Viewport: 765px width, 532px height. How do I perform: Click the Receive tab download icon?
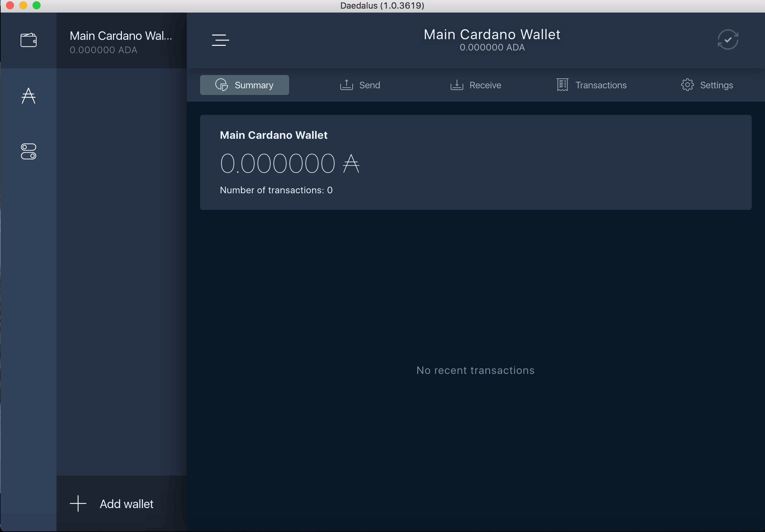(457, 85)
